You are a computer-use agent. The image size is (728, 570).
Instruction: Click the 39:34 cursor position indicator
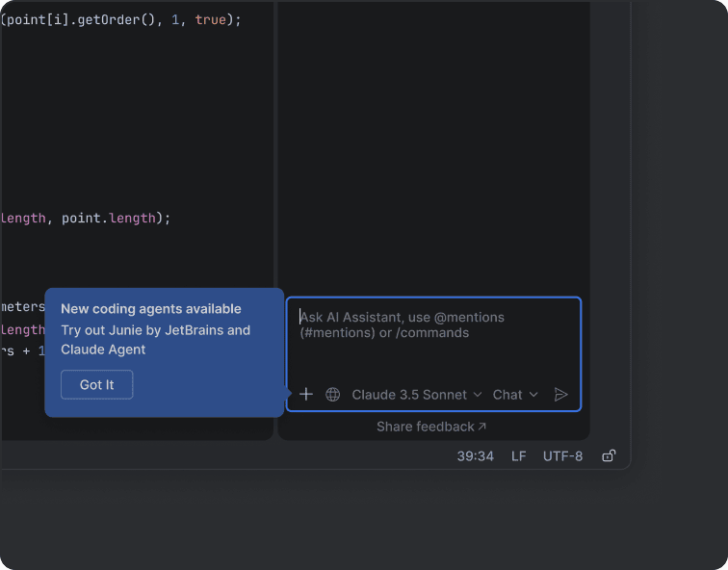point(476,456)
